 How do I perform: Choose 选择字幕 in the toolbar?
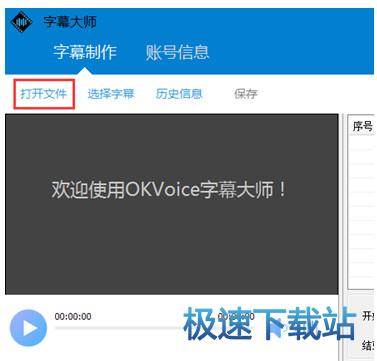[x=111, y=94]
